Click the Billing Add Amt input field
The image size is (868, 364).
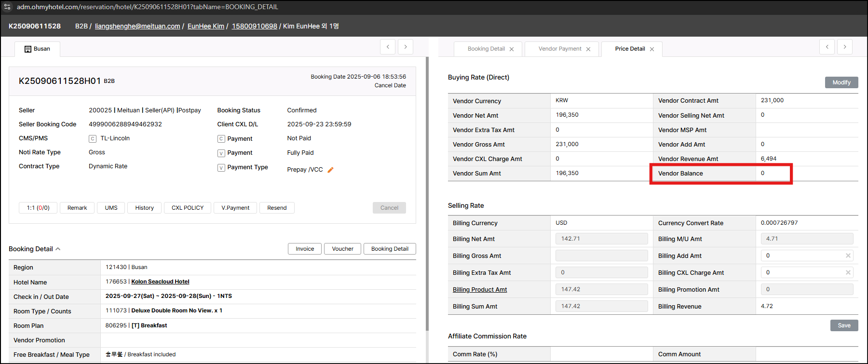(x=801, y=256)
